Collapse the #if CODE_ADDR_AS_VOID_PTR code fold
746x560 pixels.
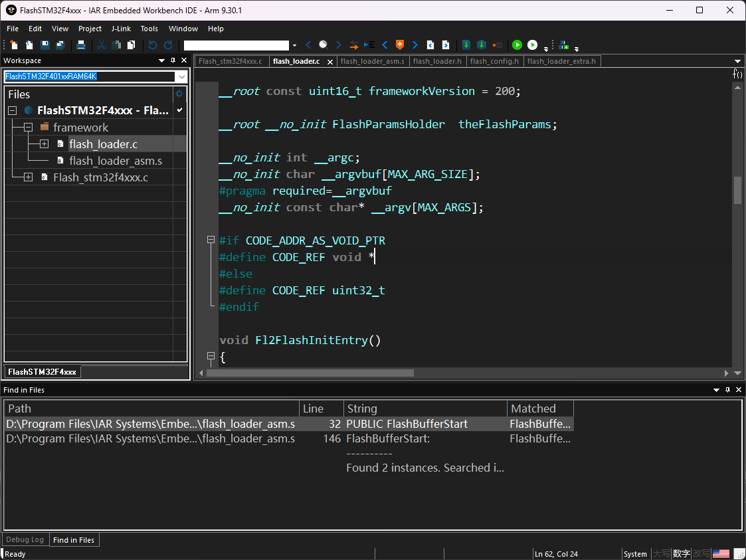[211, 240]
